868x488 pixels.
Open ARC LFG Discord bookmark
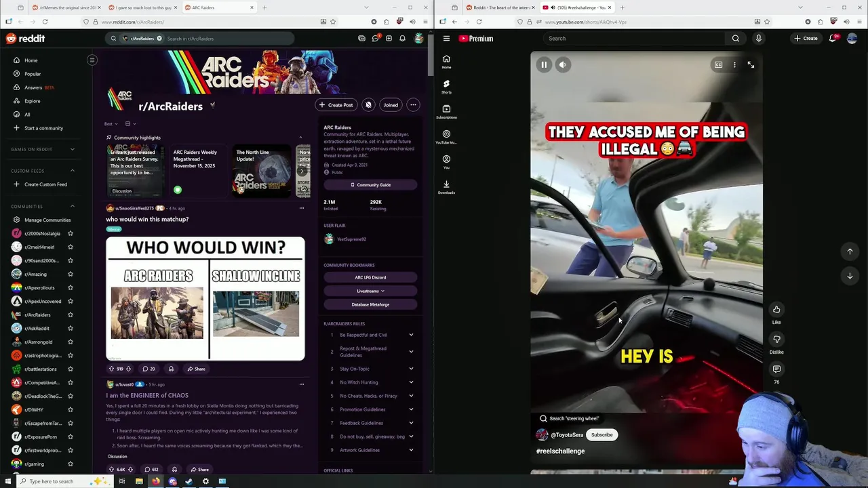click(370, 277)
